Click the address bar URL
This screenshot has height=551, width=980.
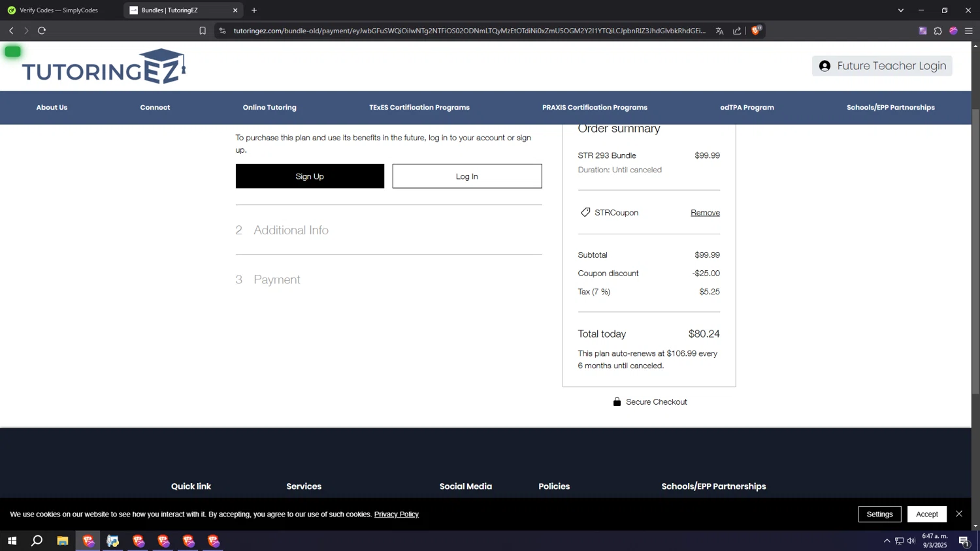pos(469,31)
